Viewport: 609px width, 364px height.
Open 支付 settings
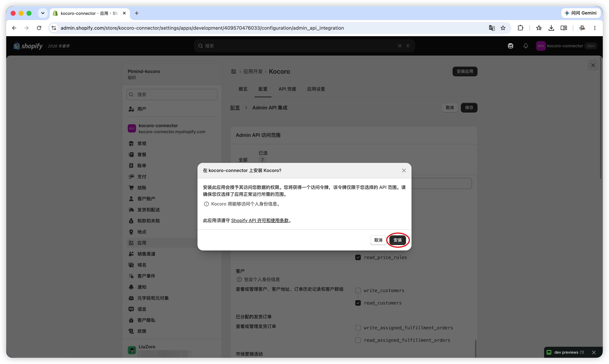tap(172, 177)
